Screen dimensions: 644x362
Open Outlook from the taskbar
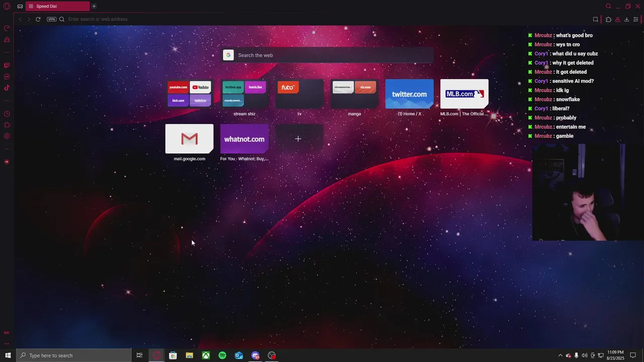pos(239,355)
